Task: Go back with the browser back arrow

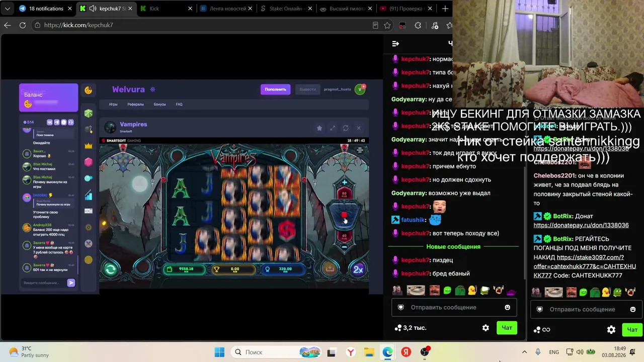Action: click(8, 25)
